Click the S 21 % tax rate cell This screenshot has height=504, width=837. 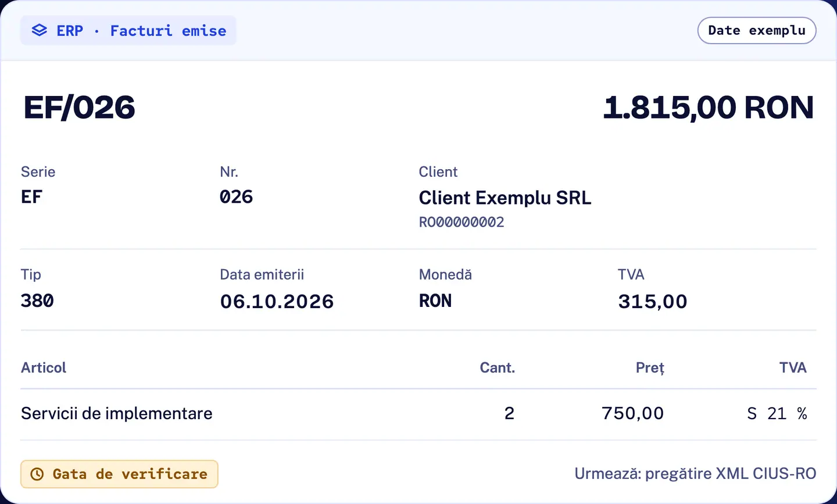click(x=777, y=413)
